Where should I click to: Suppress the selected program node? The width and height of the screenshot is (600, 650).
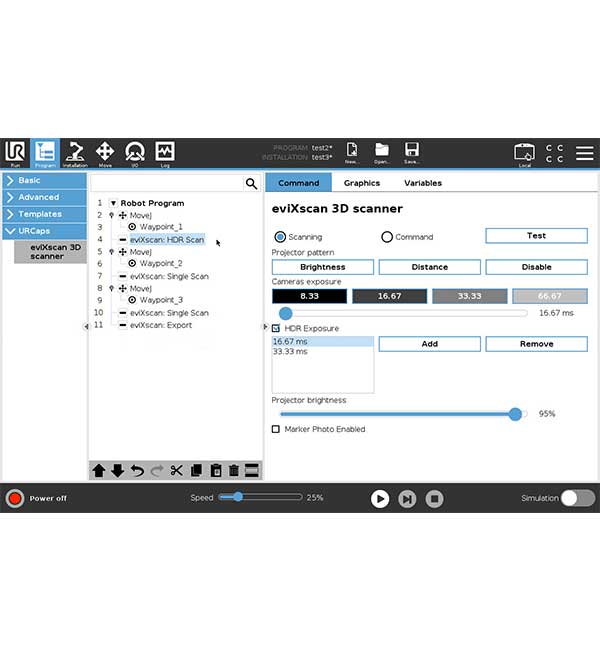click(x=252, y=471)
